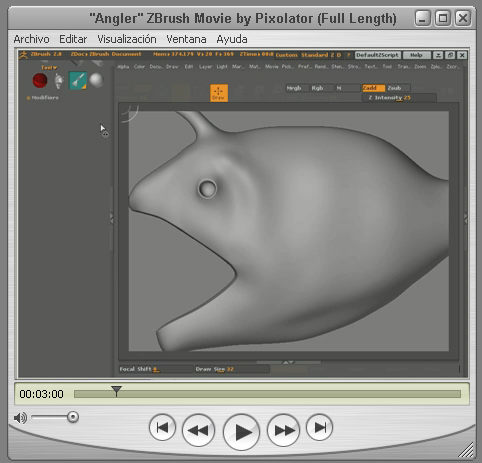This screenshot has width=482, height=463.
Task: Restore the ZBrush window with its restore icon
Action: [450, 55]
